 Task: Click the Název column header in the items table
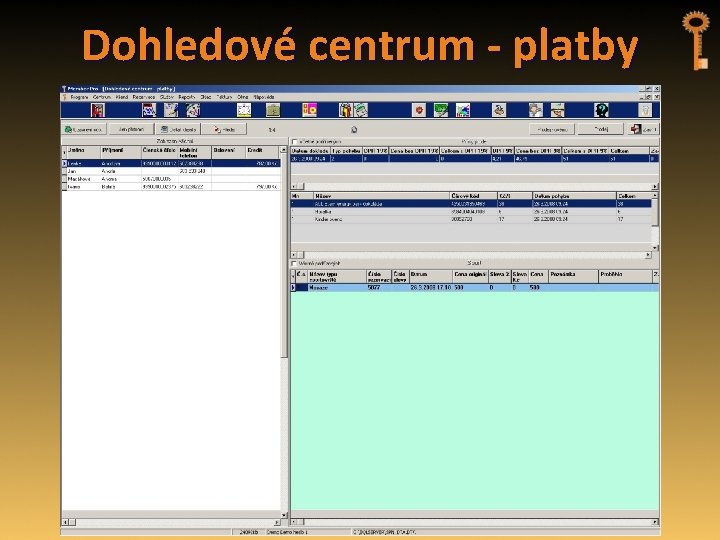point(382,196)
